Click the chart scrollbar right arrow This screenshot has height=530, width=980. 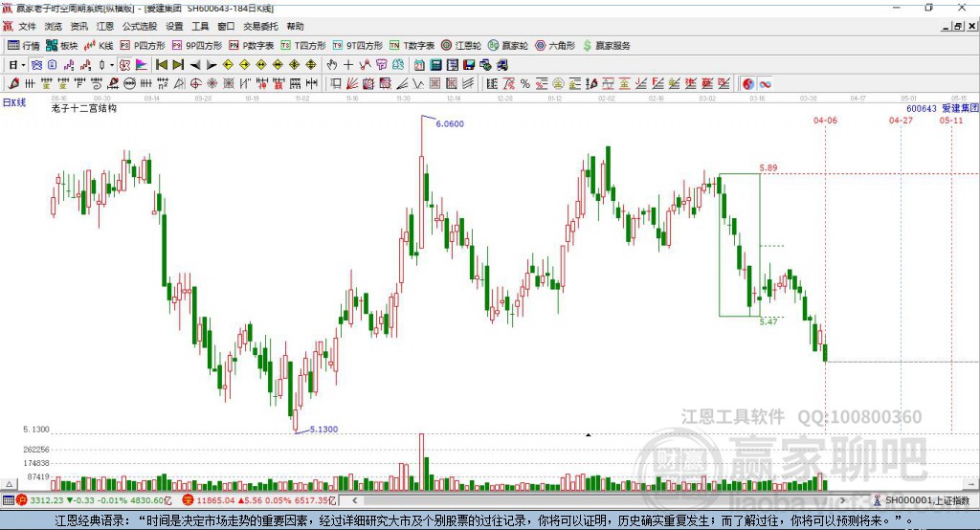(x=842, y=500)
